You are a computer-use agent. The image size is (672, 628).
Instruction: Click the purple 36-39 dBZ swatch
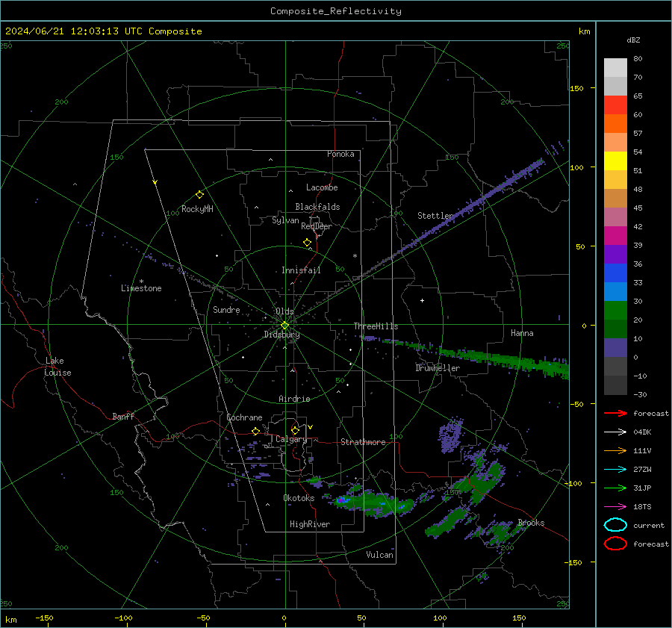click(x=615, y=255)
